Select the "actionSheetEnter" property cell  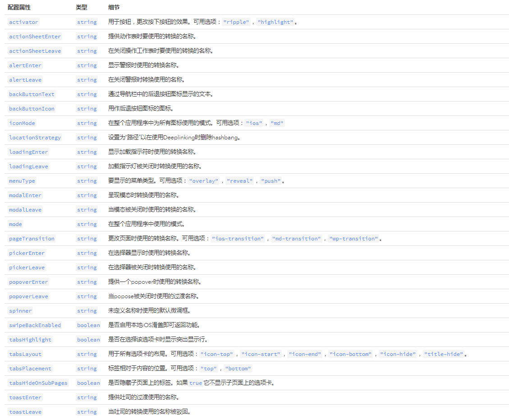tap(35, 37)
